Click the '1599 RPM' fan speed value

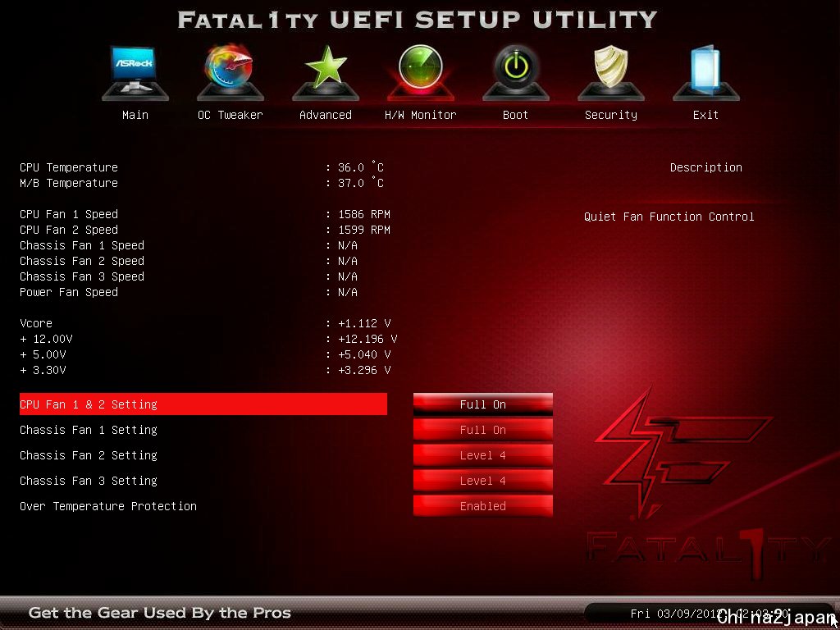tap(364, 230)
